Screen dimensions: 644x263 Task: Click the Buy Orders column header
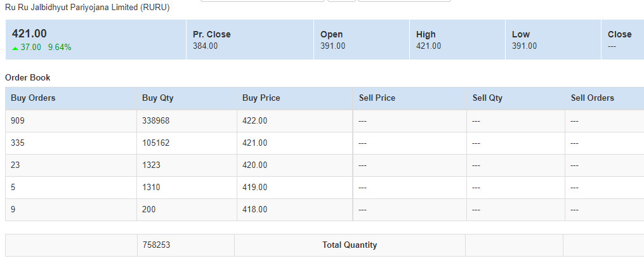tap(33, 98)
